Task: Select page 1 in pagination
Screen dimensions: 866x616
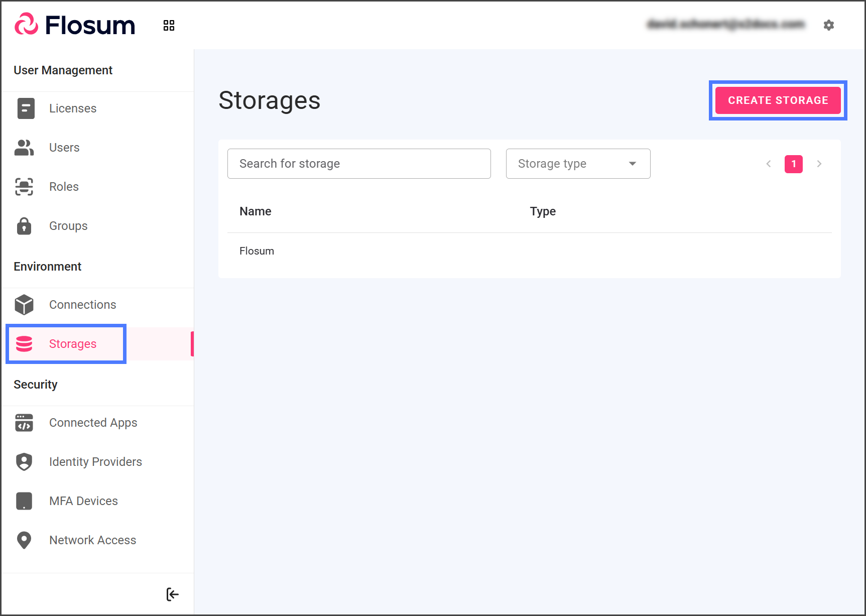Action: coord(793,164)
